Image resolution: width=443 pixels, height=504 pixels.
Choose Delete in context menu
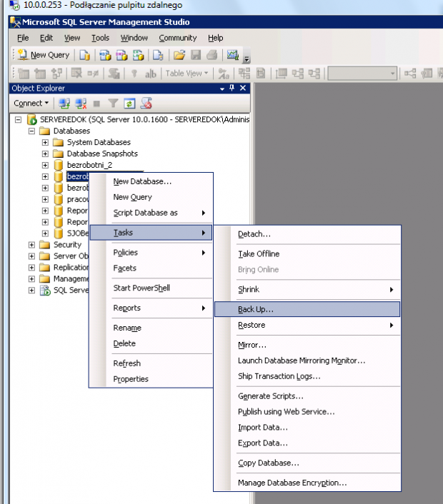point(151,343)
